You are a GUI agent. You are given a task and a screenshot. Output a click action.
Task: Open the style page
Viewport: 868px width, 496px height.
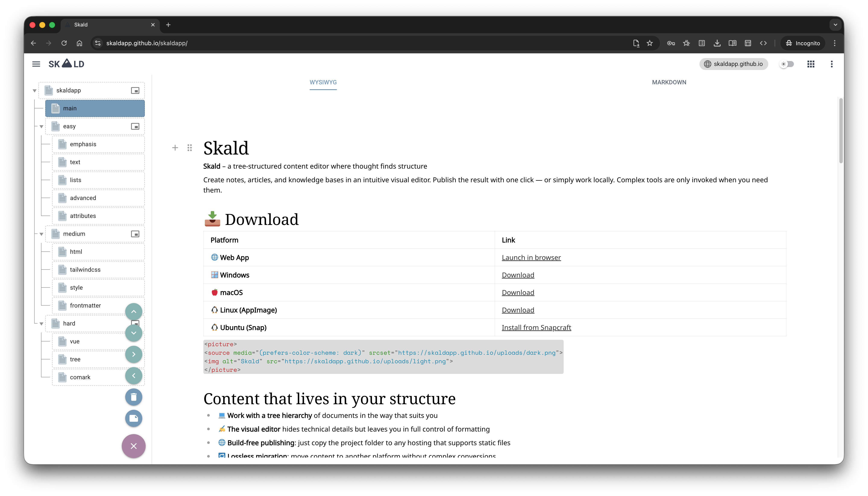98,287
